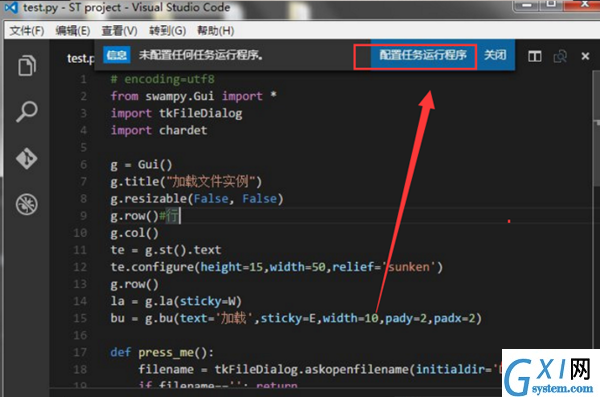The image size is (600, 397).
Task: Minimize the Visual Studio Code window
Action: pos(527,5)
